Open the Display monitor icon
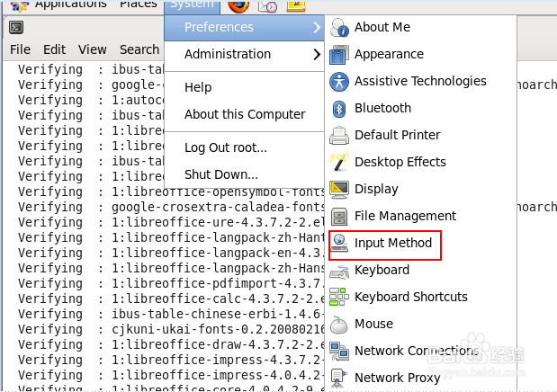The width and height of the screenshot is (557, 392). [x=339, y=190]
